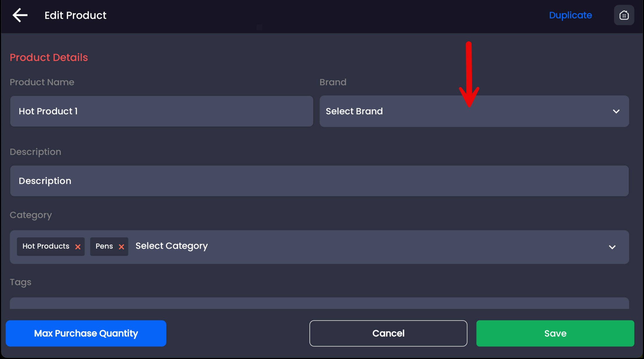The height and width of the screenshot is (359, 644).
Task: Expand the Brand dropdown chevron
Action: point(616,111)
